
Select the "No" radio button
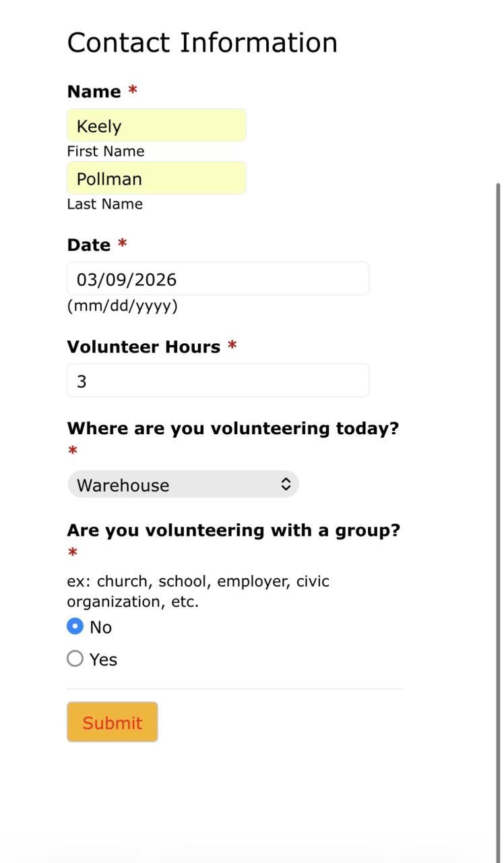pyautogui.click(x=75, y=626)
